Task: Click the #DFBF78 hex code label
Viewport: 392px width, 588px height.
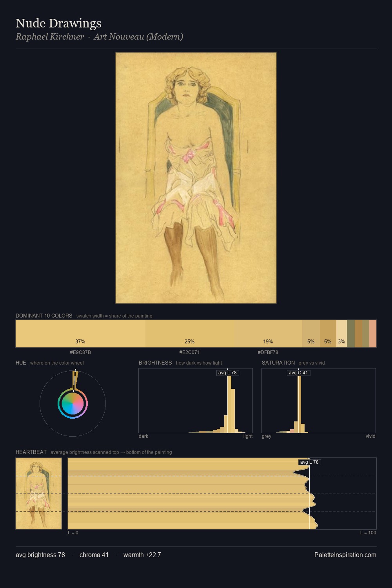Action: 268,352
